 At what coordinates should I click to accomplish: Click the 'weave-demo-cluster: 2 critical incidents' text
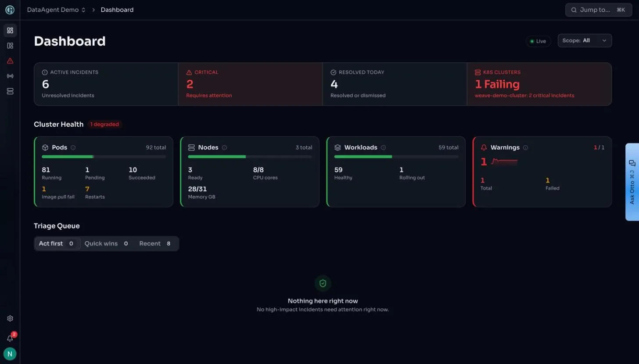point(524,96)
